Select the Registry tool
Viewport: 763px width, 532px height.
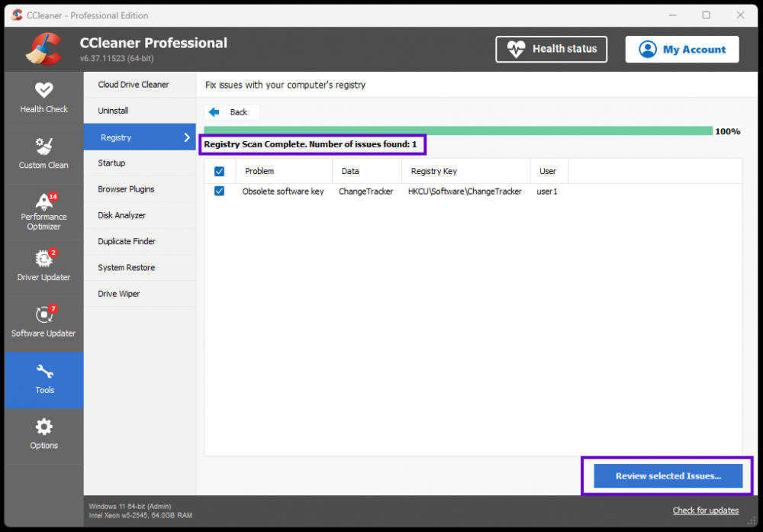(140, 137)
